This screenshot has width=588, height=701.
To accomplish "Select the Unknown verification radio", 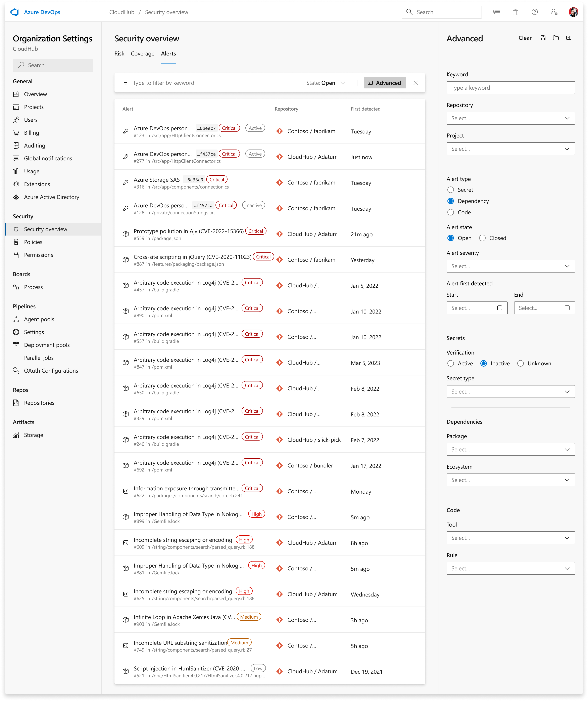I will (x=520, y=364).
